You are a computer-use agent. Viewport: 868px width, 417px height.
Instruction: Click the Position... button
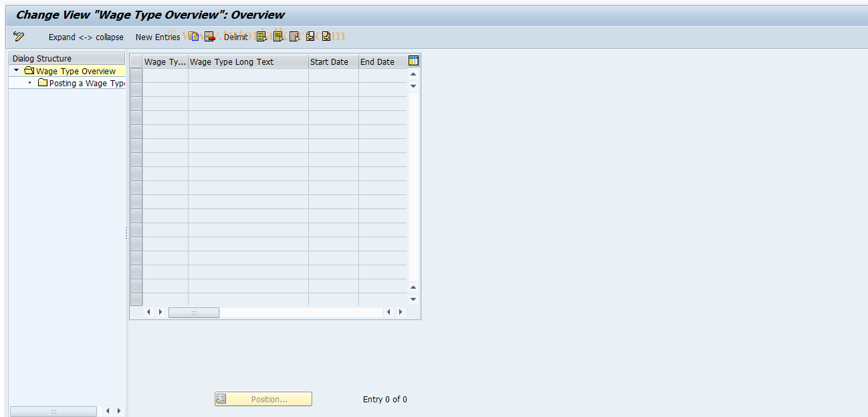(x=263, y=399)
